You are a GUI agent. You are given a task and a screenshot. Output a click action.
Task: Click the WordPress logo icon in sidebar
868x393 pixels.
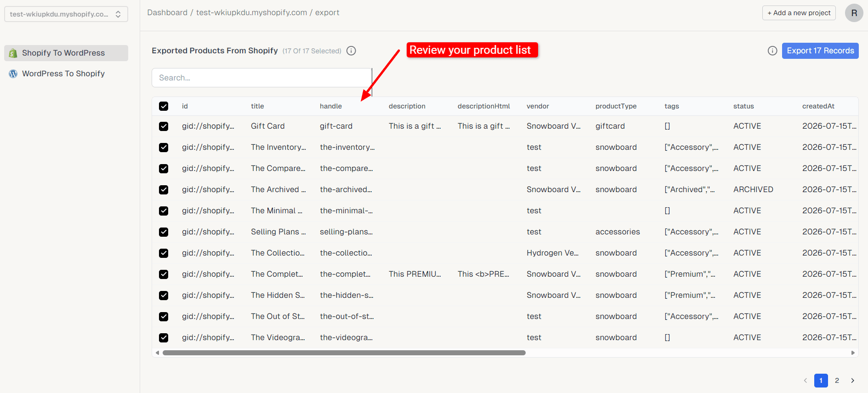[x=13, y=74]
